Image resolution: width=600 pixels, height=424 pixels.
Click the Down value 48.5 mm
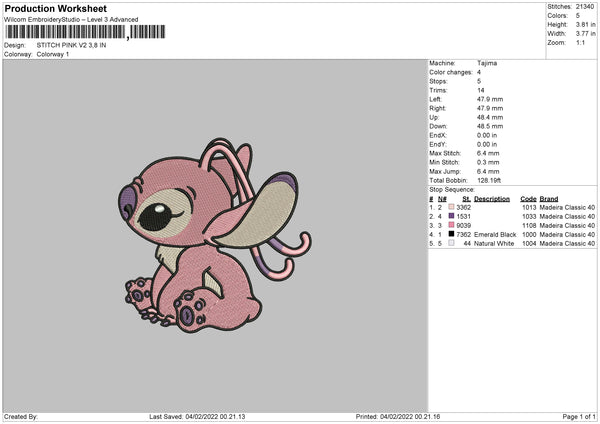click(490, 126)
